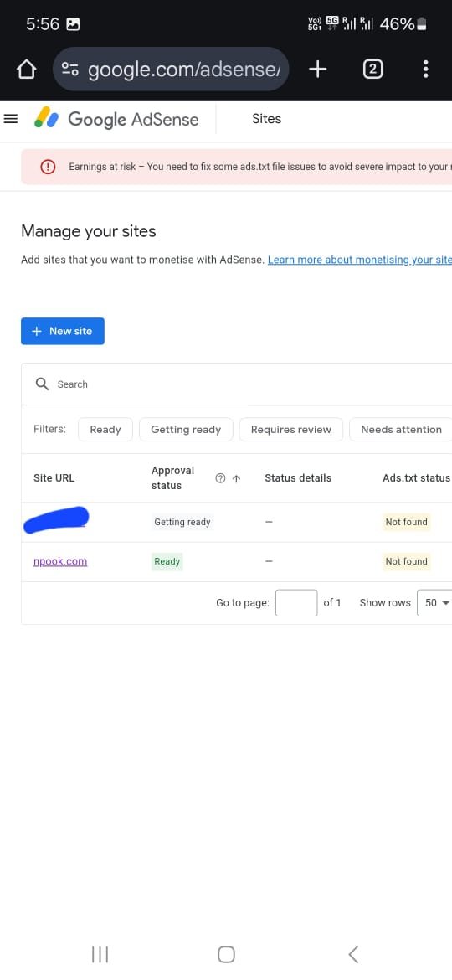452x980 pixels.
Task: Apply the Ready filter chip
Action: pyautogui.click(x=105, y=430)
